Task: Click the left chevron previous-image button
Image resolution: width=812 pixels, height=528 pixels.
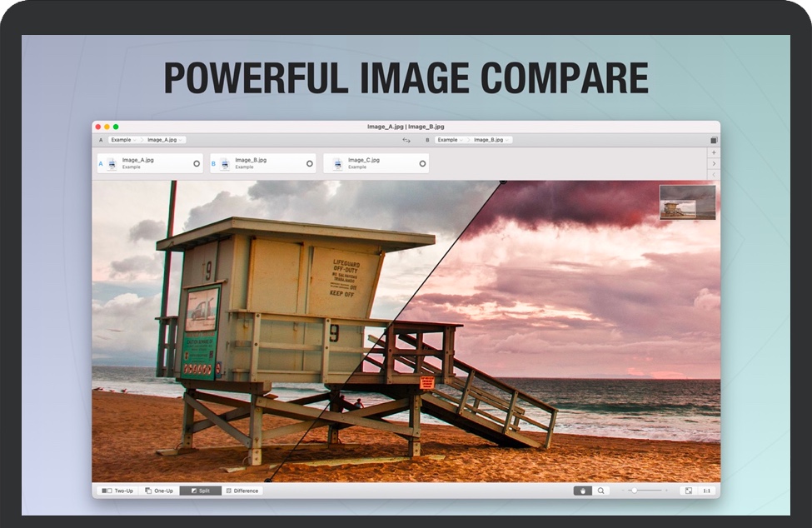Action: coord(714,174)
